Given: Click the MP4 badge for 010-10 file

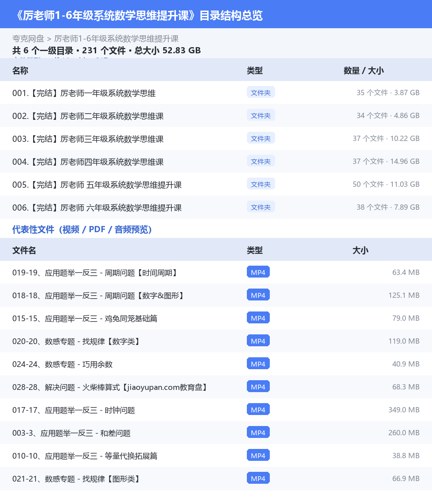Looking at the screenshot, I should (x=258, y=456).
